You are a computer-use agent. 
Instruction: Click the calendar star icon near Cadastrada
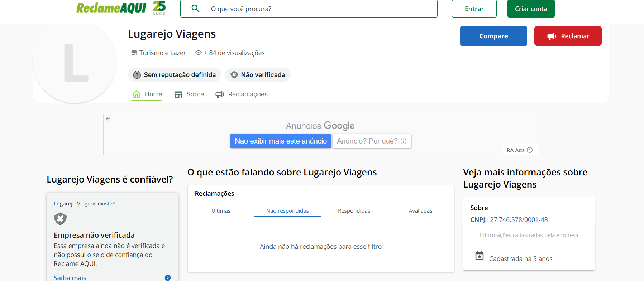point(480,256)
